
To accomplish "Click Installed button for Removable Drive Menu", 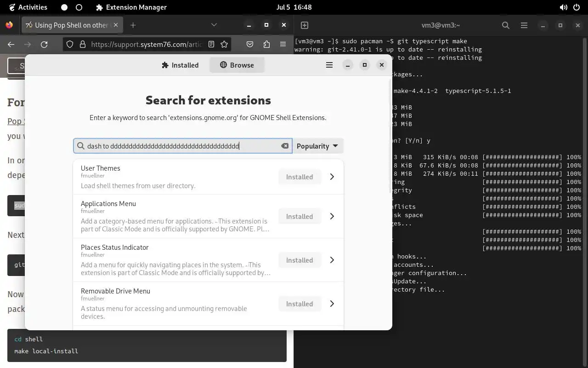I will click(x=300, y=304).
